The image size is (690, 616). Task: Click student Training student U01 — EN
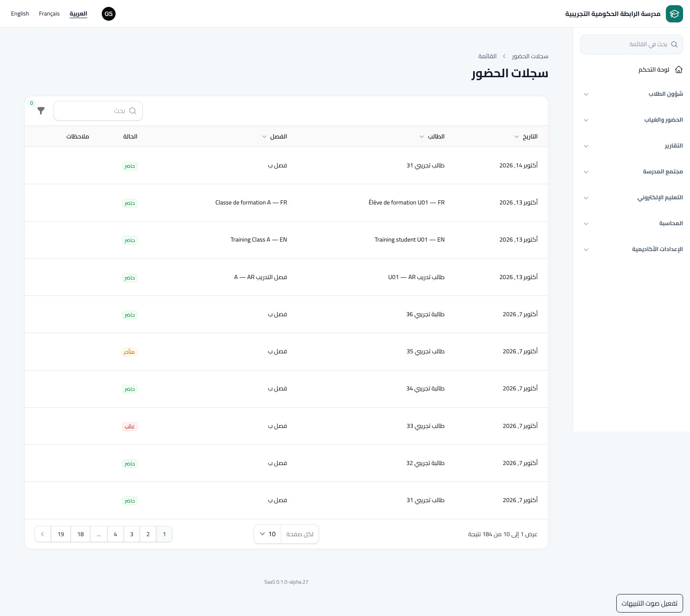410,240
